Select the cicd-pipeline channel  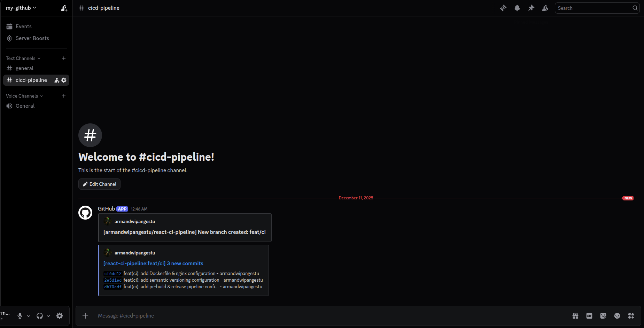(31, 80)
